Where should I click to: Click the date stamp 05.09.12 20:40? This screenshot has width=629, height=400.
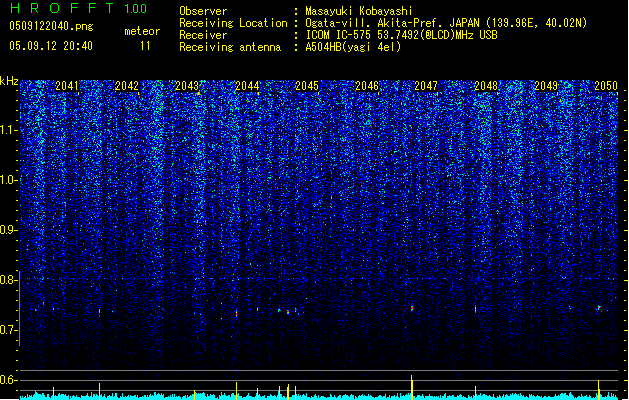coord(51,46)
